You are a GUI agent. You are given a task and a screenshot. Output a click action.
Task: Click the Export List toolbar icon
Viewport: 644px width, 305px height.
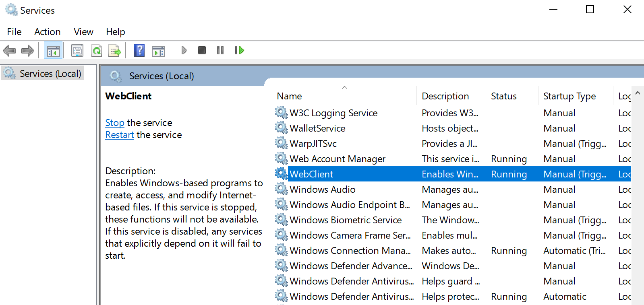[115, 51]
